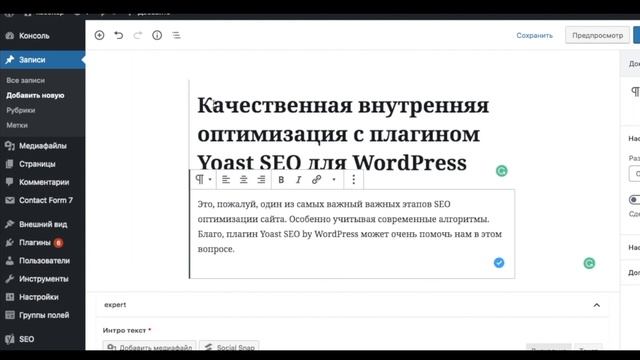Click the green Grammarly icon near title
This screenshot has width=640, height=360.
(502, 171)
